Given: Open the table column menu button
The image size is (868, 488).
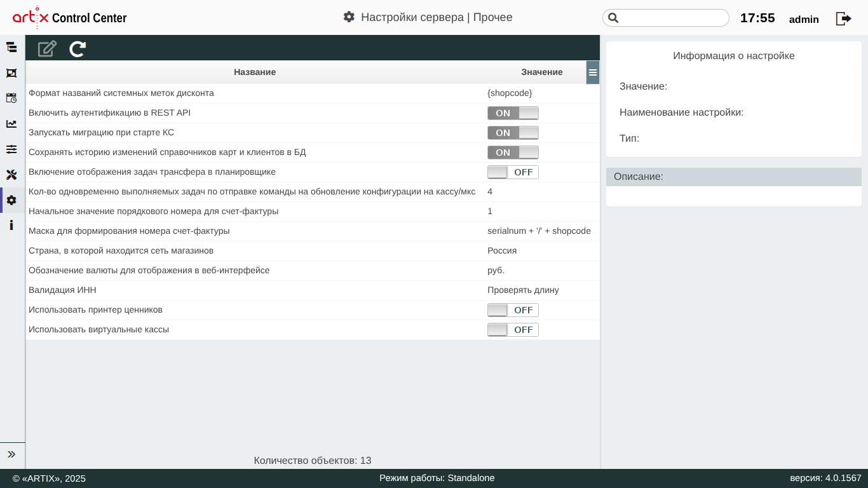Looking at the screenshot, I should [x=593, y=72].
